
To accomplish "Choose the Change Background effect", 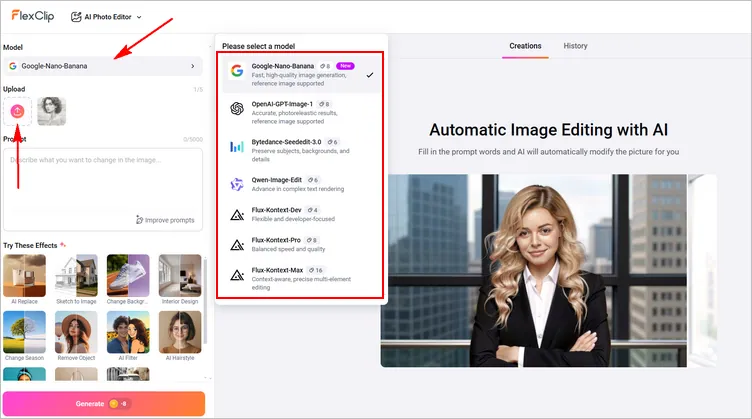I will pyautogui.click(x=128, y=279).
